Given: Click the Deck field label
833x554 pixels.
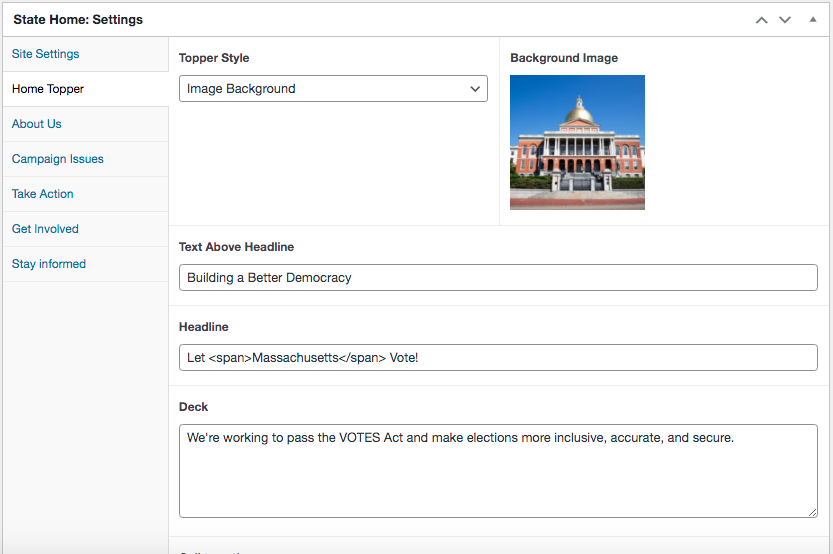Looking at the screenshot, I should coord(194,407).
